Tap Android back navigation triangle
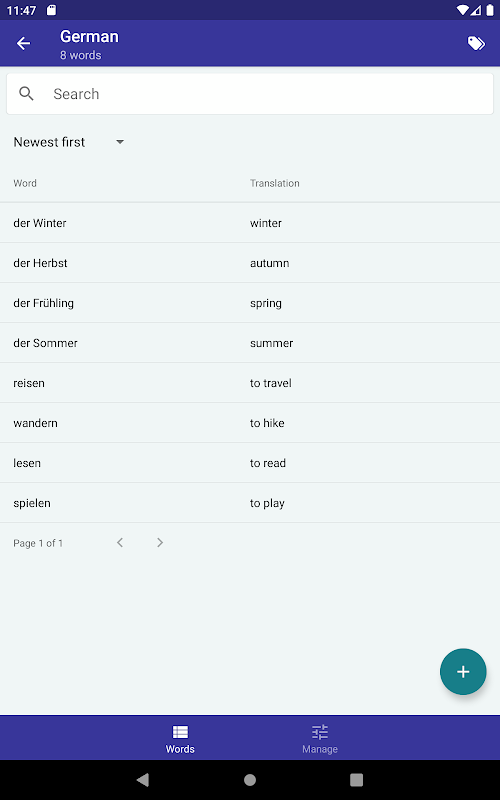The width and height of the screenshot is (500, 800). [x=143, y=780]
